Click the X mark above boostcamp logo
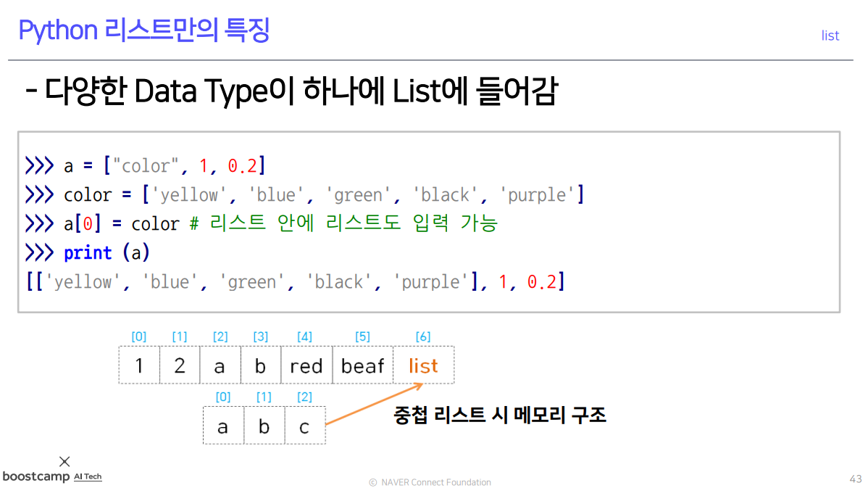Image resolution: width=868 pixels, height=488 pixels. coord(64,461)
